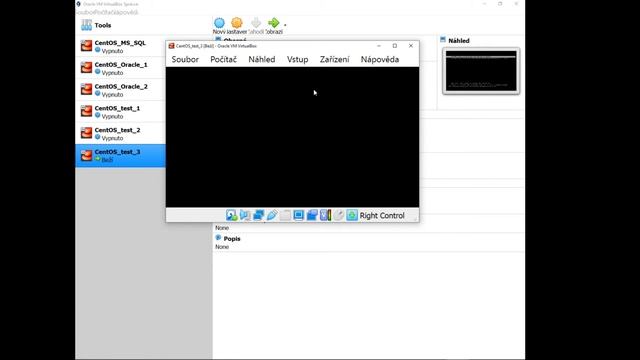Click the hard disk activity status icon
The image size is (640, 360).
231,215
